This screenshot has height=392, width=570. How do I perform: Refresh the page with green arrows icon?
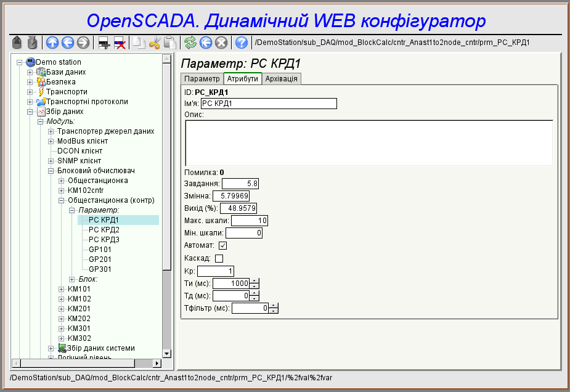[x=191, y=43]
